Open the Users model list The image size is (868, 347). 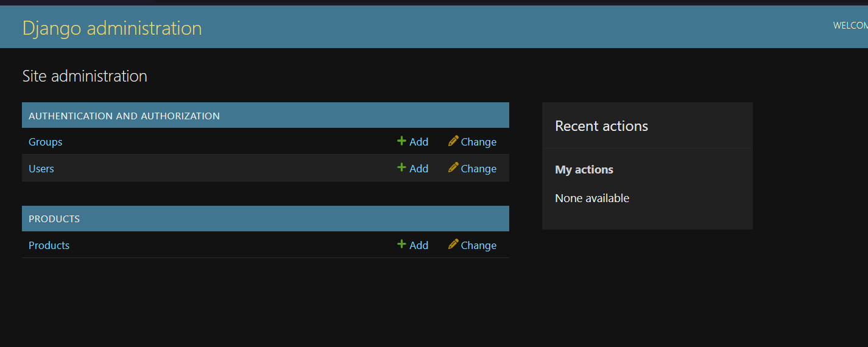[41, 169]
